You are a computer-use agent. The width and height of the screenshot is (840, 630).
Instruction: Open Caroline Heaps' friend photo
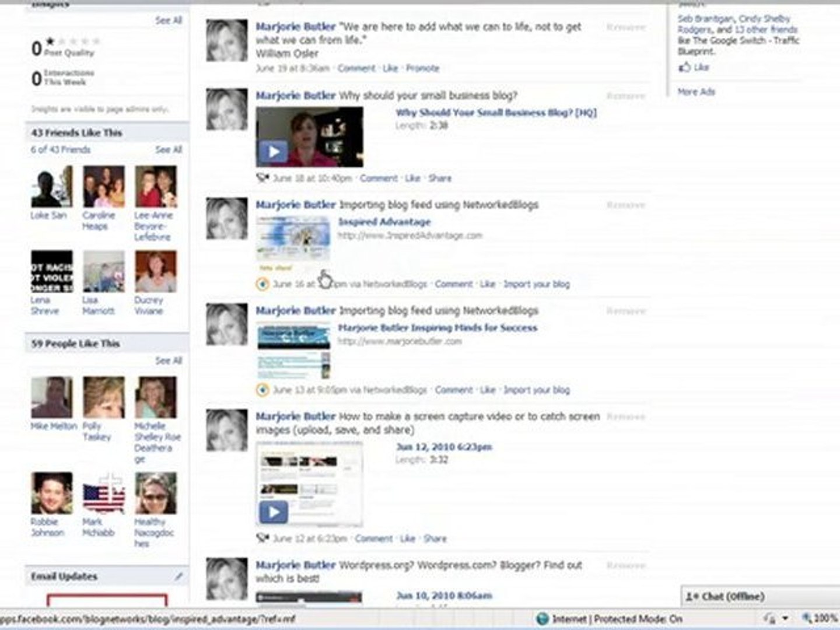click(104, 187)
